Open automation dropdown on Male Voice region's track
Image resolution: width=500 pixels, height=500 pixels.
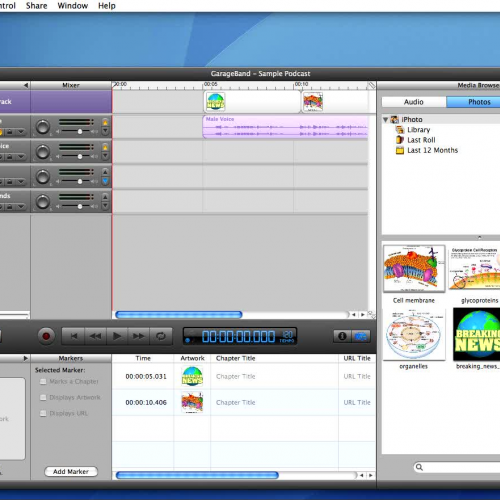21,132
